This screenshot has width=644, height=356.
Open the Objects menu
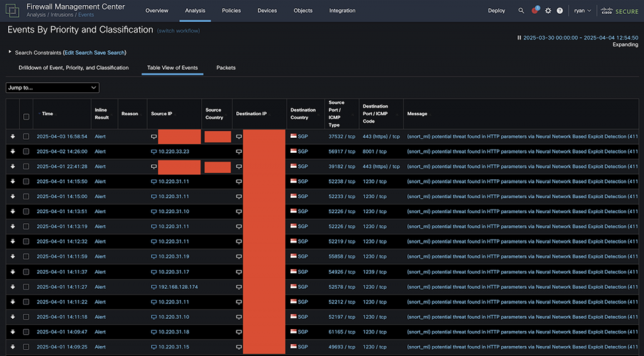point(303,11)
